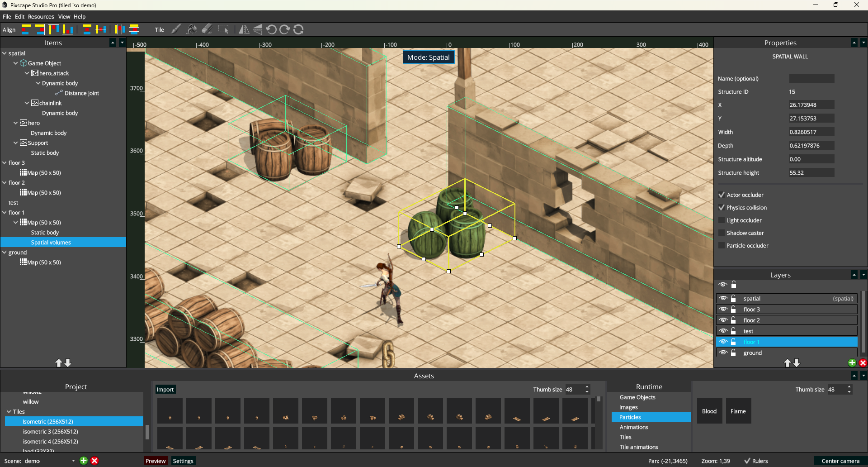Collapse the Support tree node
This screenshot has height=467, width=868.
(x=16, y=143)
